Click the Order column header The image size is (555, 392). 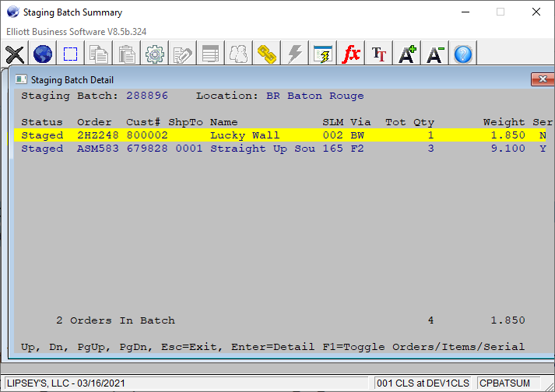[x=94, y=122]
